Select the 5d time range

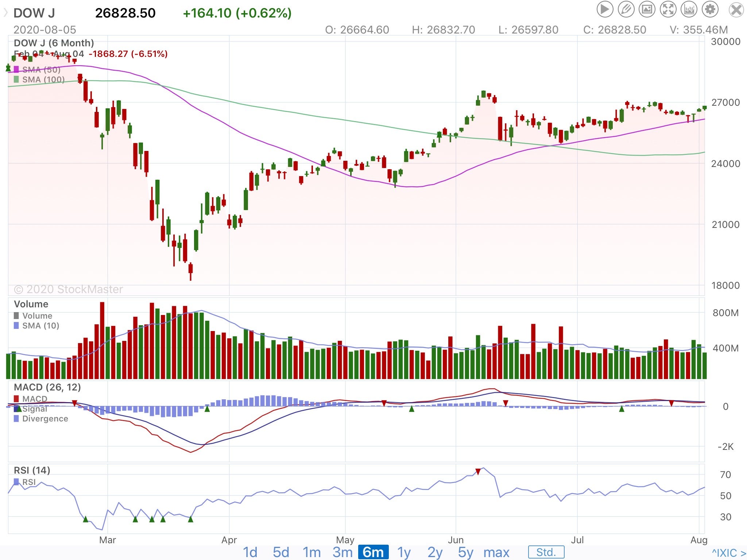point(281,552)
